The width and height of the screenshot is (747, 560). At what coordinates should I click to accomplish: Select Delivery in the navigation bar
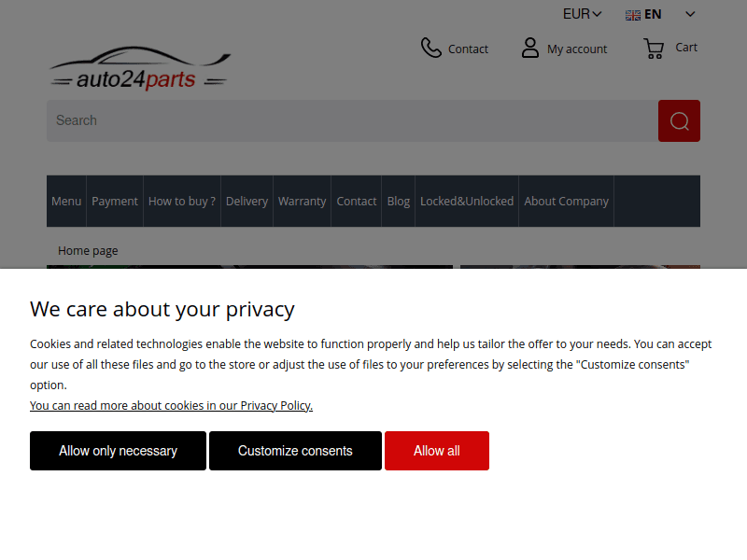(247, 201)
